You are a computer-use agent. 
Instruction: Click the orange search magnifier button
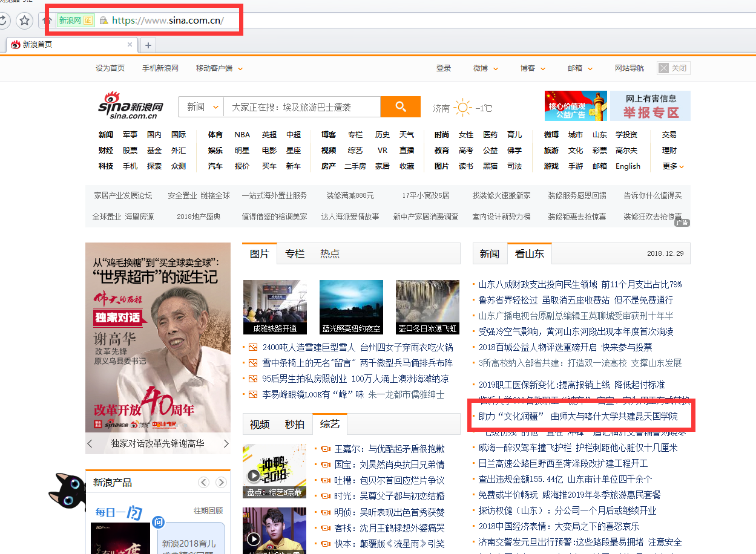tap(400, 107)
